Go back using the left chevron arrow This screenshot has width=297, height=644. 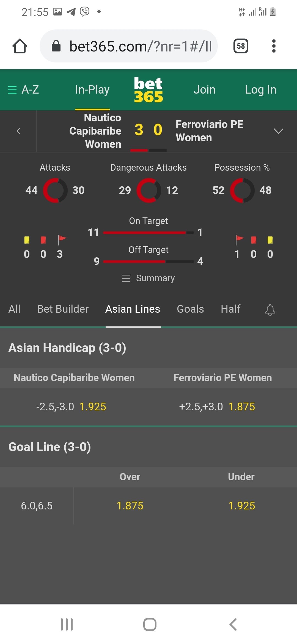[18, 131]
